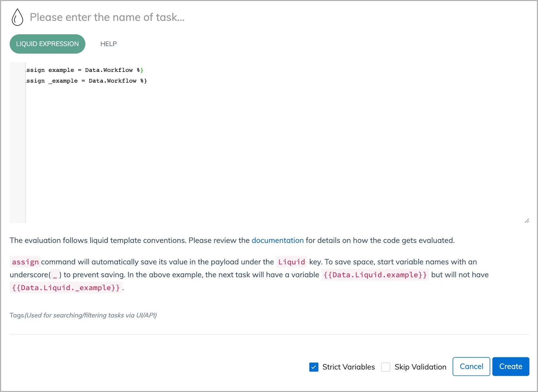The image size is (538, 392).
Task: Click the red Liquid key label
Action: pyautogui.click(x=292, y=262)
